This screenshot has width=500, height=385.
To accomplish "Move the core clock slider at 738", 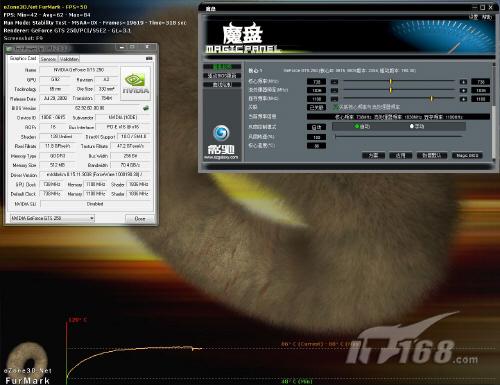I will (391, 81).
